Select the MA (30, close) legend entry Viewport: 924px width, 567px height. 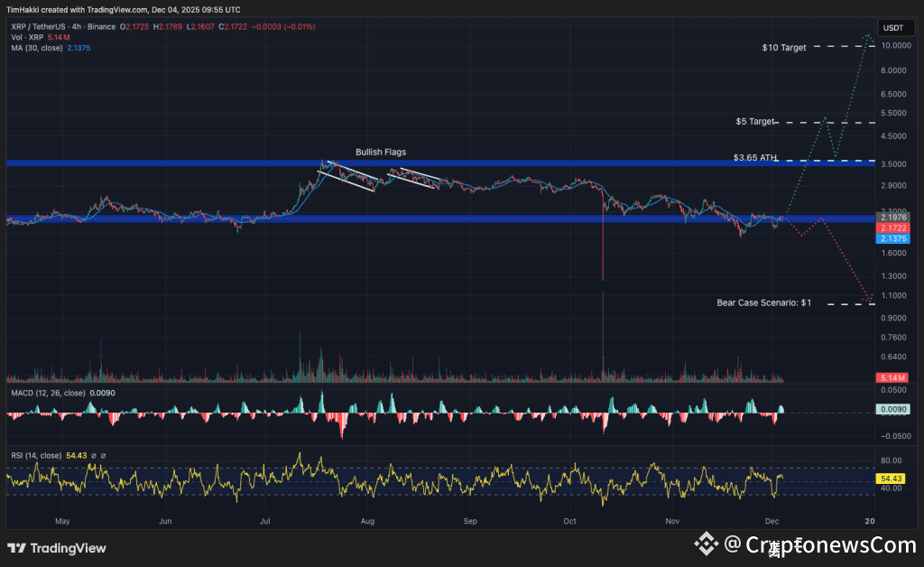point(36,47)
